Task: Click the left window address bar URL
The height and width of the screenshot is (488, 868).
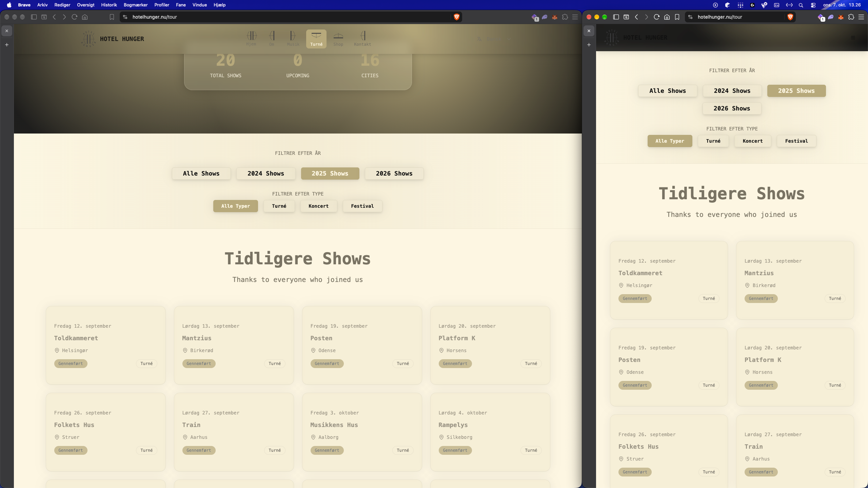Action: tap(155, 17)
